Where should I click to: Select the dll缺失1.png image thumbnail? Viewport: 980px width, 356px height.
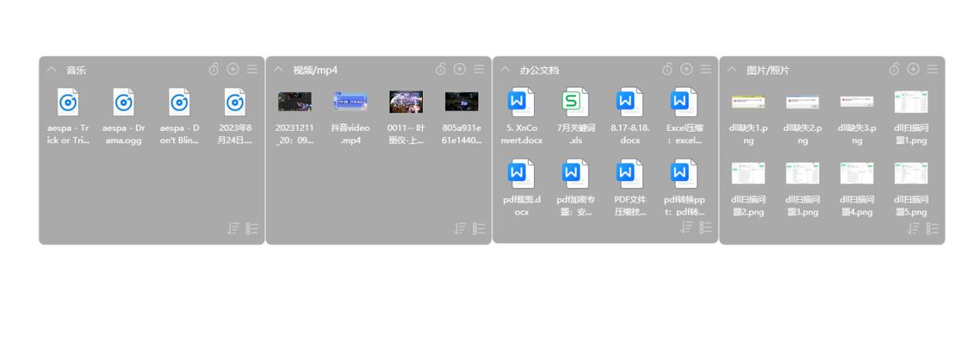[747, 102]
